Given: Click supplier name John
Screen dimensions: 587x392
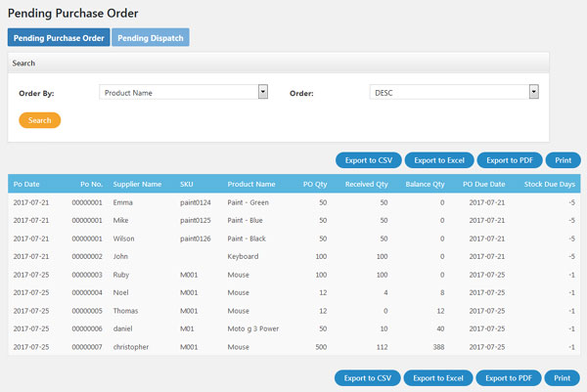Looking at the screenshot, I should pyautogui.click(x=120, y=256).
